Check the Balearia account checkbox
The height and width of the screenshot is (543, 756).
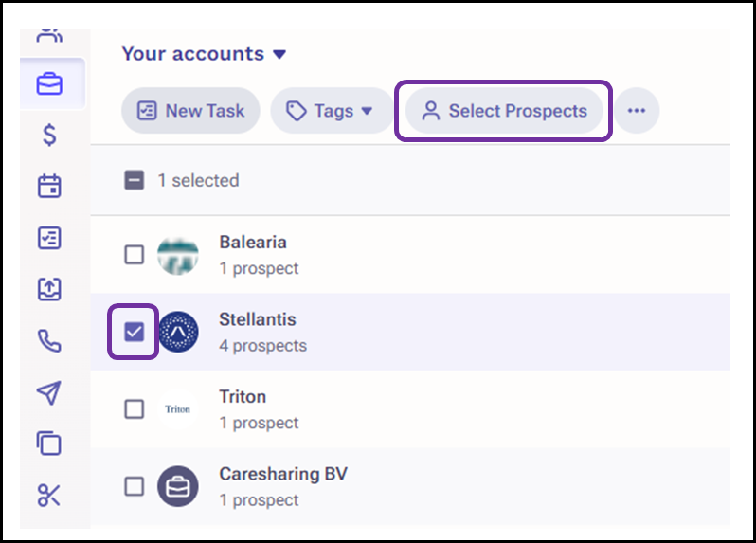134,255
